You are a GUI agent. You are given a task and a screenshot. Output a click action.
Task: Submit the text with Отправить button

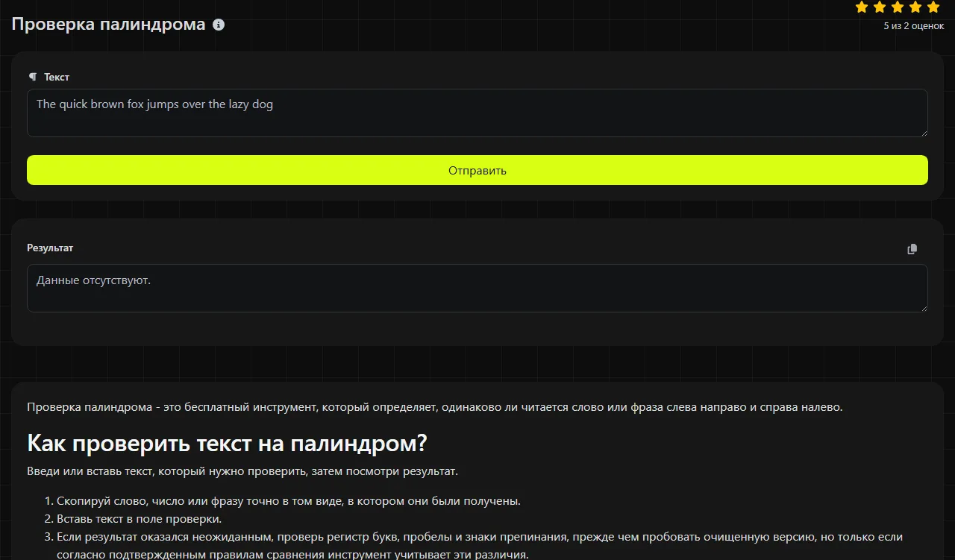coord(477,170)
